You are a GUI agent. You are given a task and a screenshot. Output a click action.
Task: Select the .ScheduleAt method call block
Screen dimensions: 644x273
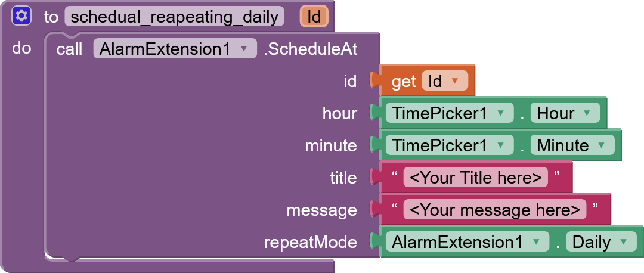coord(310,49)
